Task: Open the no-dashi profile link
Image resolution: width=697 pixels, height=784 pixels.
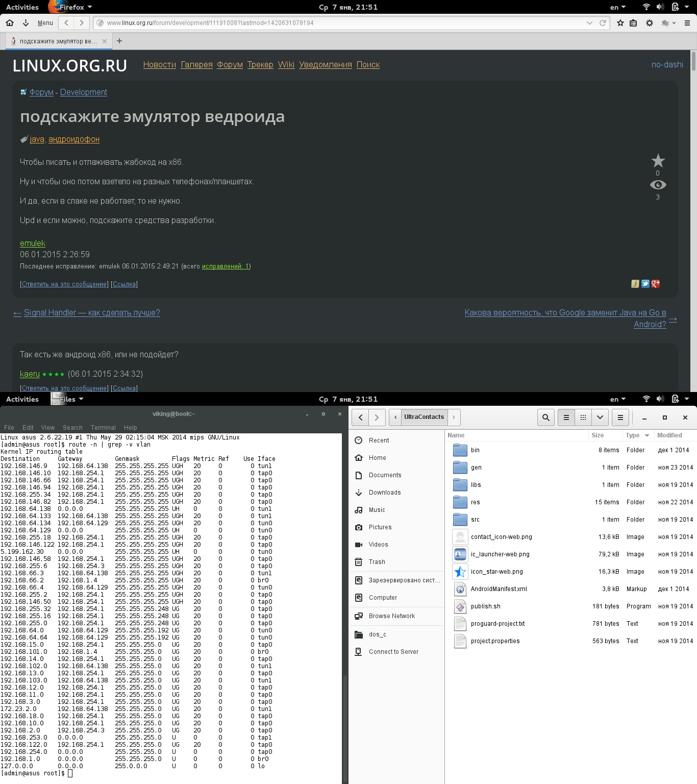Action: click(x=667, y=65)
